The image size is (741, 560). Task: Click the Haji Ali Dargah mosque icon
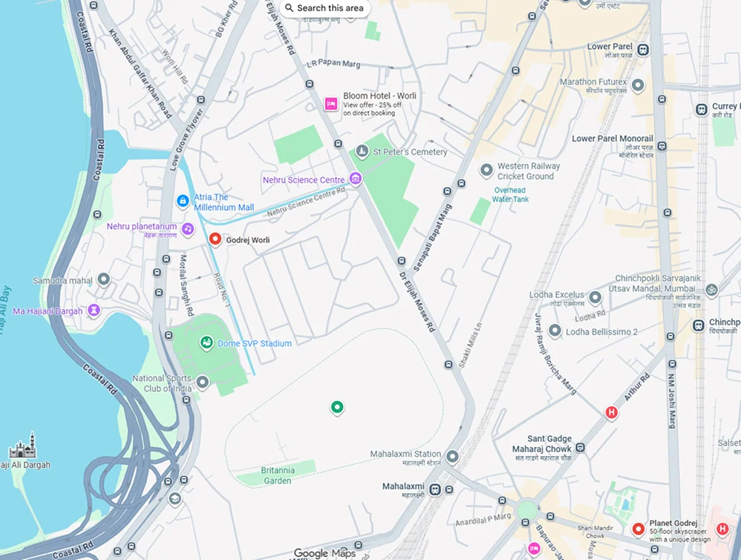23,445
